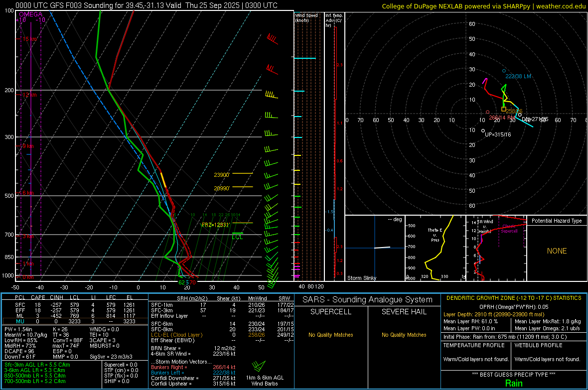Select the SFC parcel row
Viewport: 588px width, 390px height.
pos(75,305)
